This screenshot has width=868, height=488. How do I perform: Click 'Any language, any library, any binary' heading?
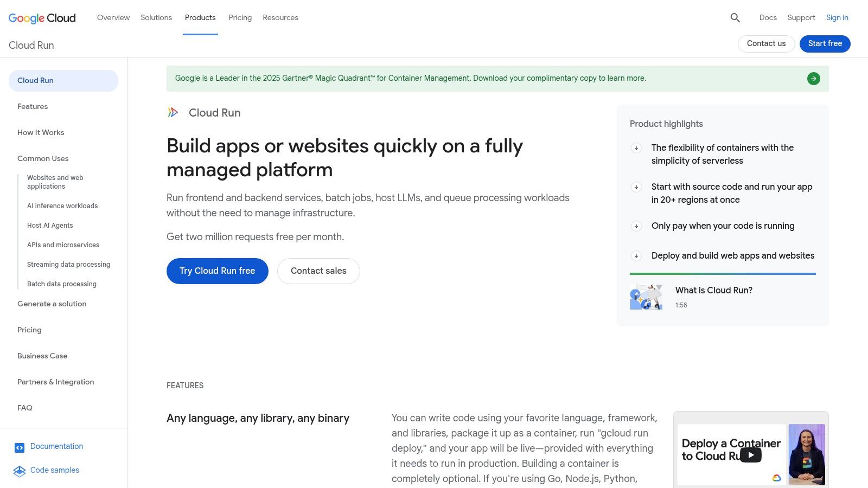tap(258, 418)
